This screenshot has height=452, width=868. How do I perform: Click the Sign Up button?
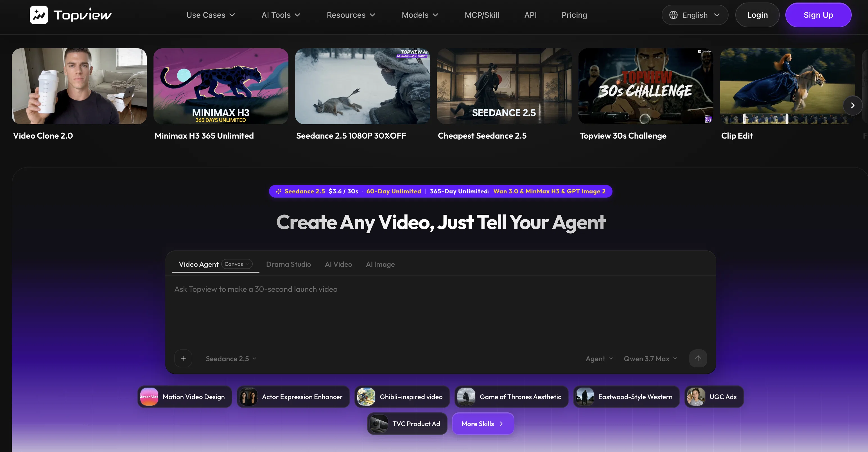point(818,15)
